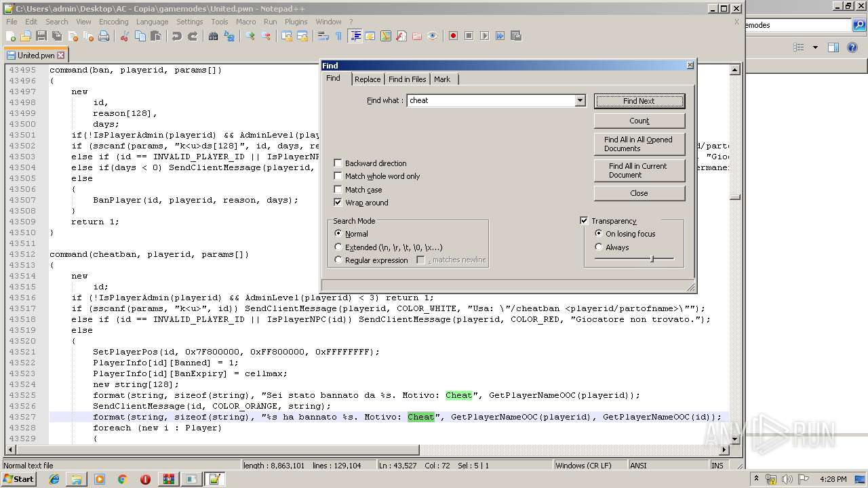This screenshot has height=488, width=868.
Task: Open Opera from taskbar
Action: (x=145, y=479)
